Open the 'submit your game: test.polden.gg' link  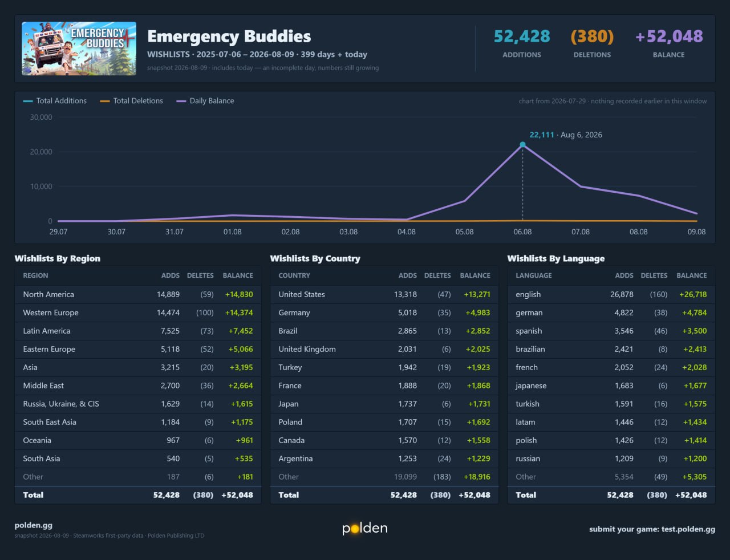coord(652,529)
